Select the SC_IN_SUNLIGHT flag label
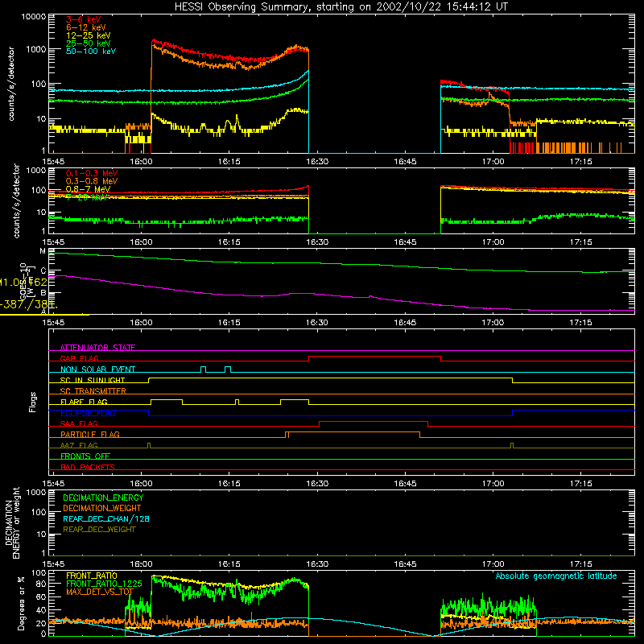This screenshot has height=644, width=644. tap(93, 380)
